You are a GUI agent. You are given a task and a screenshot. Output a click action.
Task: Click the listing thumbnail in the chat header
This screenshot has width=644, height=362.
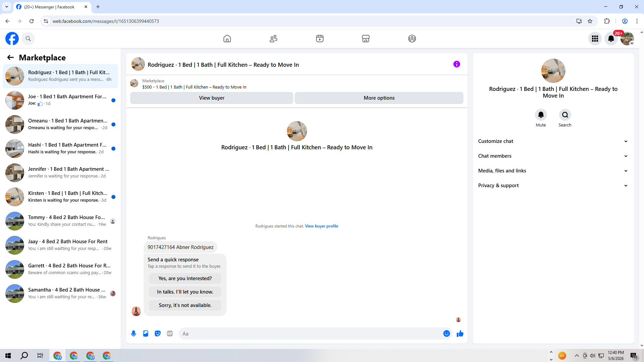138,64
